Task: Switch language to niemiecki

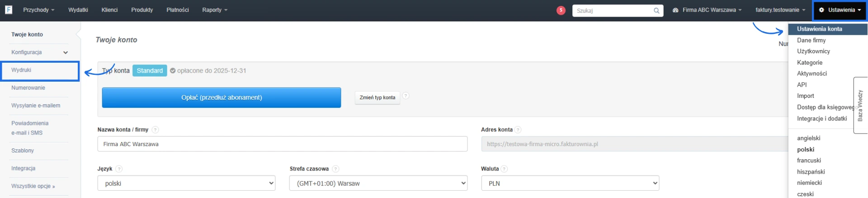Action: (x=809, y=183)
